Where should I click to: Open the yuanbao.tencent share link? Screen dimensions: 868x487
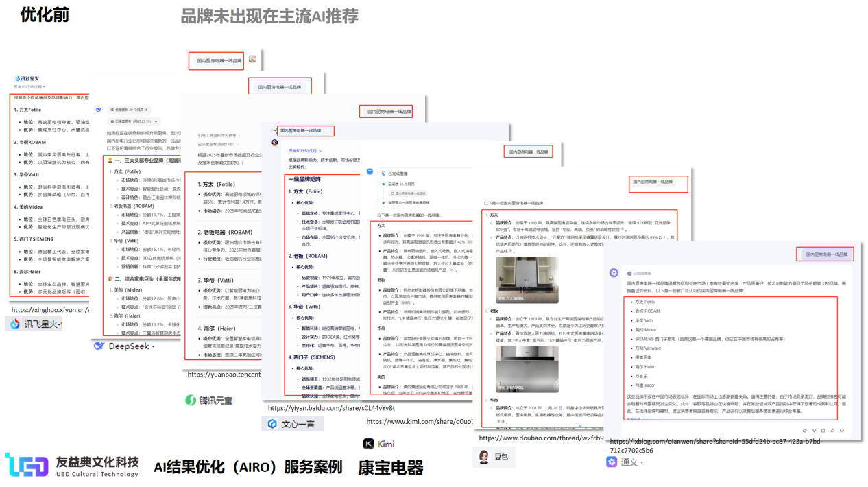tap(224, 374)
